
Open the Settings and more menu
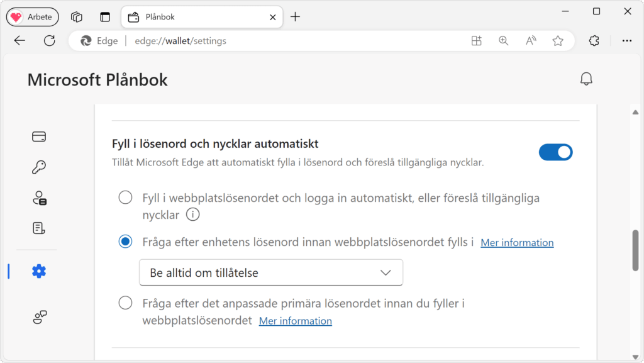click(x=627, y=41)
